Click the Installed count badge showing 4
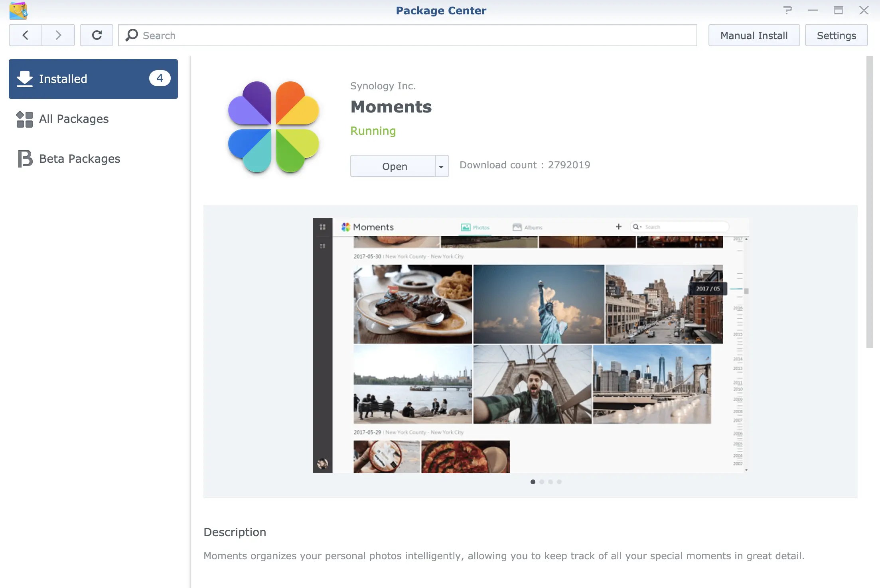Viewport: 880px width, 588px height. click(x=160, y=78)
